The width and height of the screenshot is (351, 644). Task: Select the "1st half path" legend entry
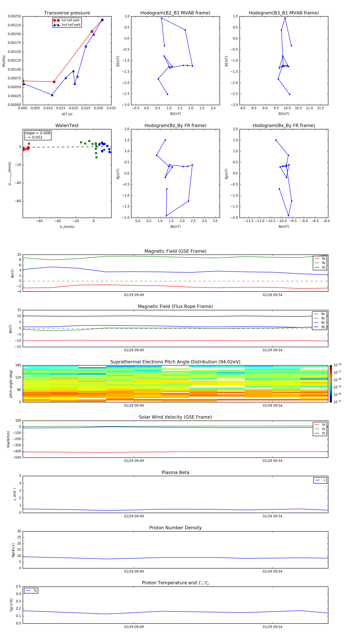[x=67, y=20]
